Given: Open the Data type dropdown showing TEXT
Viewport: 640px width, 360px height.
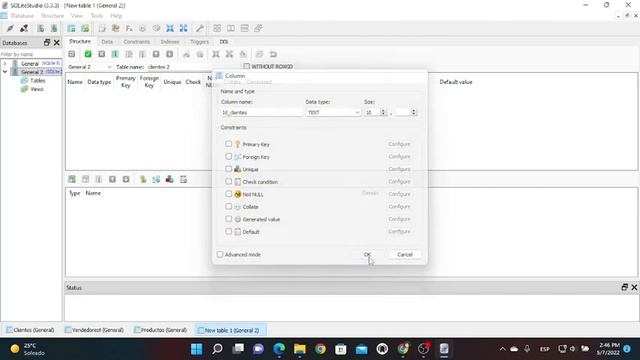Looking at the screenshot, I should coord(333,112).
